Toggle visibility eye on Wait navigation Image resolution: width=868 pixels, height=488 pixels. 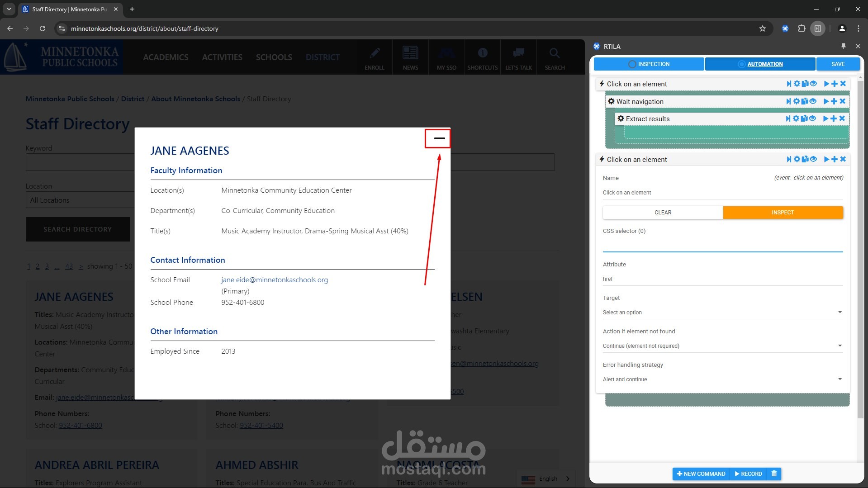[813, 101]
